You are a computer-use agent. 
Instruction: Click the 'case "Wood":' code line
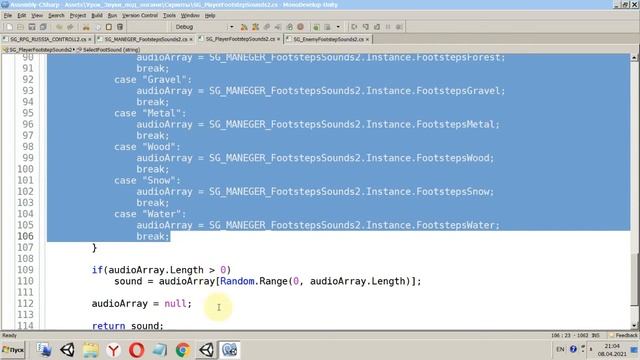[x=147, y=147]
